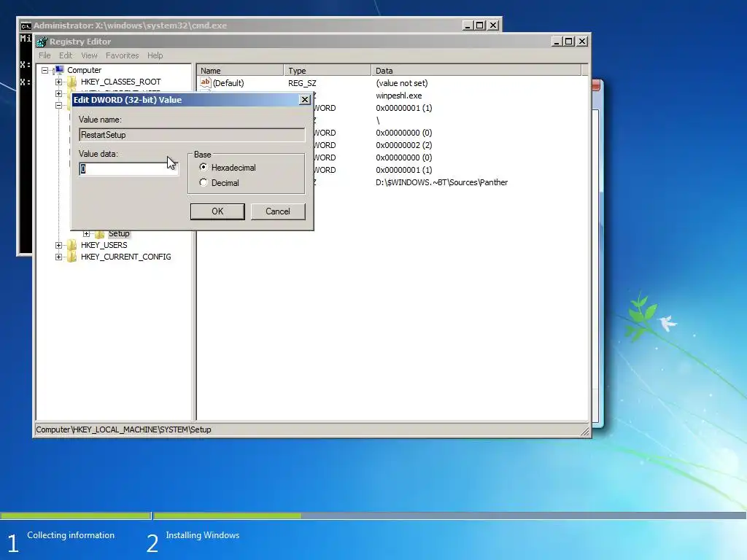This screenshot has height=560, width=747.
Task: Maximize the Registry Editor window
Action: click(x=568, y=42)
